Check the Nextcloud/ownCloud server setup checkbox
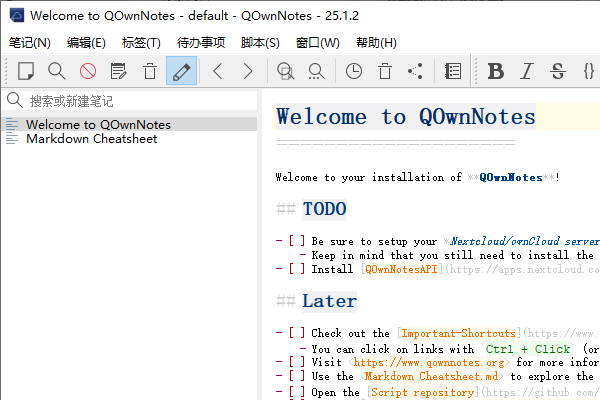600x400 pixels. (297, 241)
